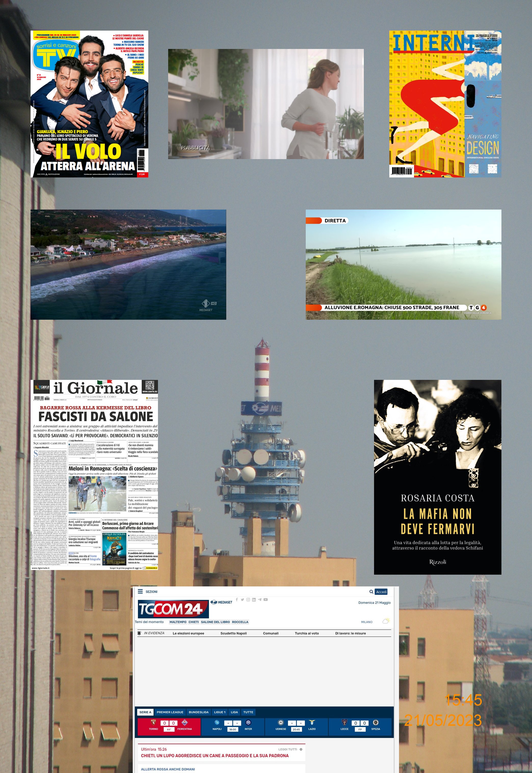Click the Instagram icon
The width and height of the screenshot is (532, 773).
(x=248, y=600)
